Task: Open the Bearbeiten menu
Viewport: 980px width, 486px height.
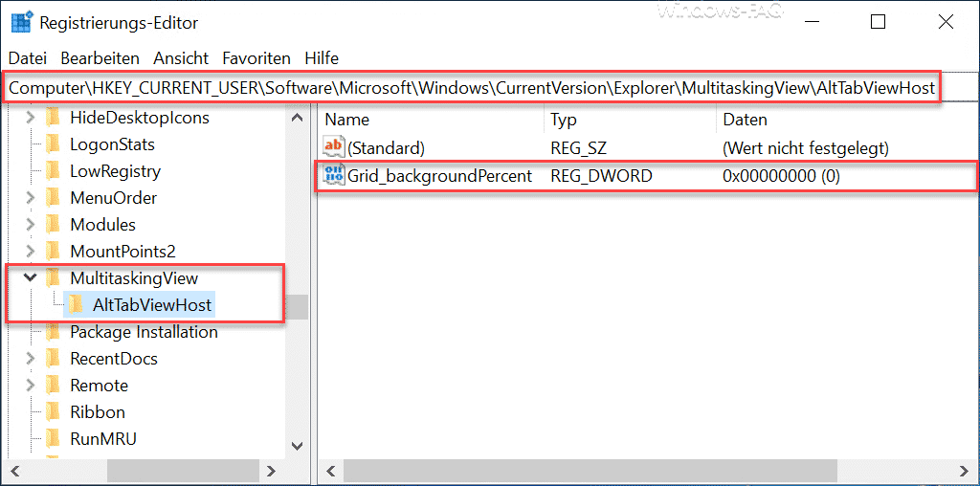Action: coord(100,58)
